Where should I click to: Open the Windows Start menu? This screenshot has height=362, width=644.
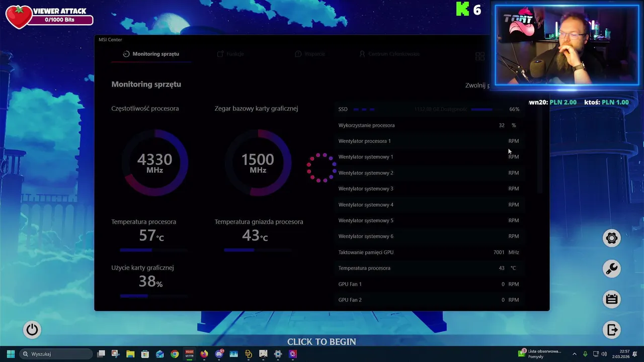pos(11,354)
